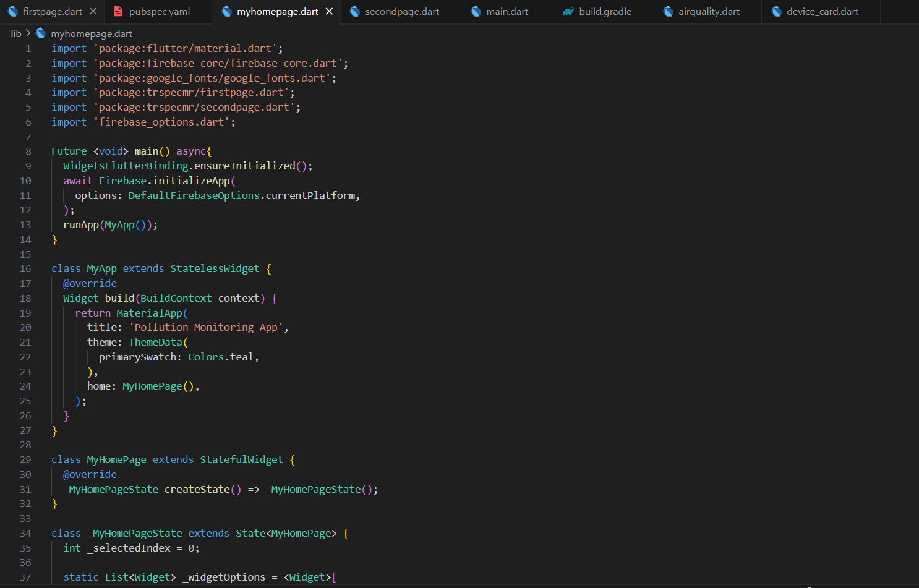919x588 pixels.
Task: Click initializeApp on line 10
Action: pyautogui.click(x=191, y=181)
